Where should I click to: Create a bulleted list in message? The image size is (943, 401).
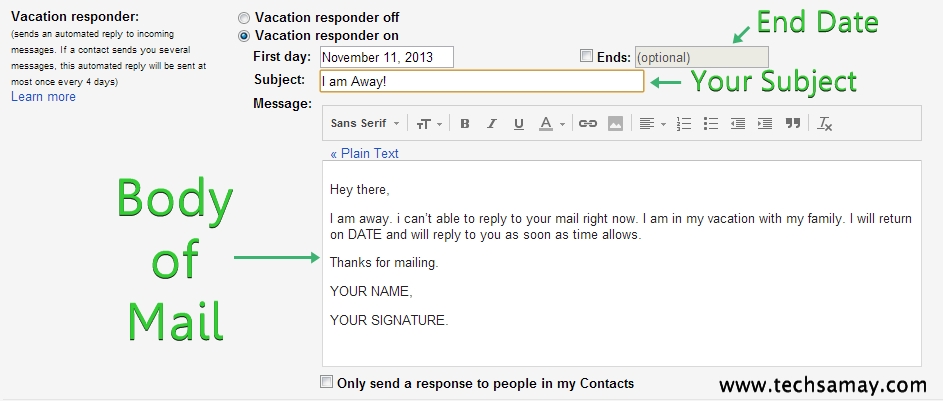click(x=711, y=124)
